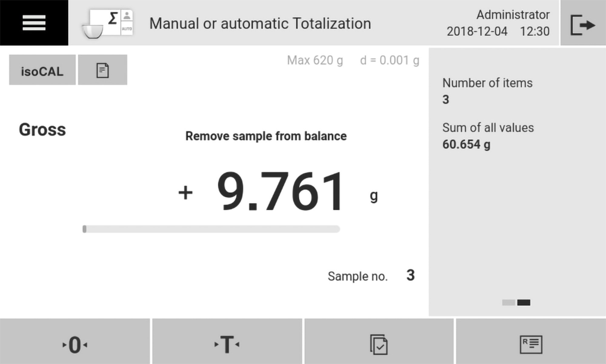This screenshot has height=364, width=606.
Task: Toggle the isoCAL calibration function
Action: [x=42, y=70]
